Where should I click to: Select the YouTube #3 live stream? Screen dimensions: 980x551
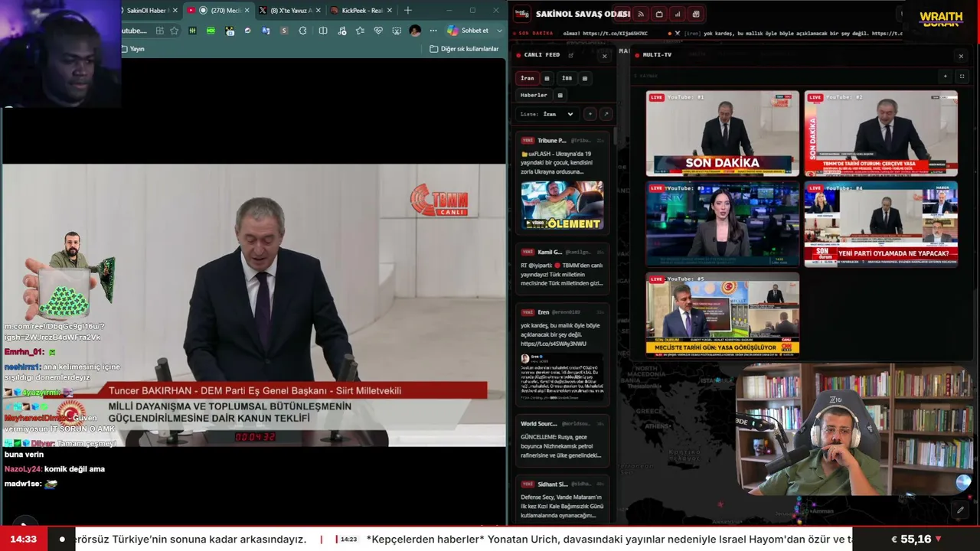(x=723, y=224)
